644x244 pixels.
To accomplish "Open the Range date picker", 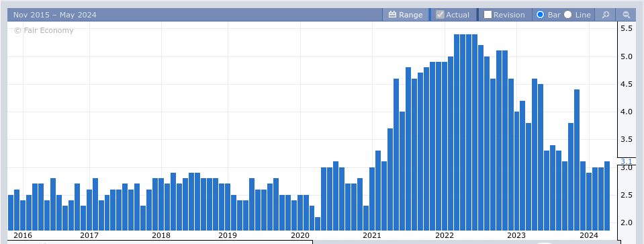I will point(406,15).
